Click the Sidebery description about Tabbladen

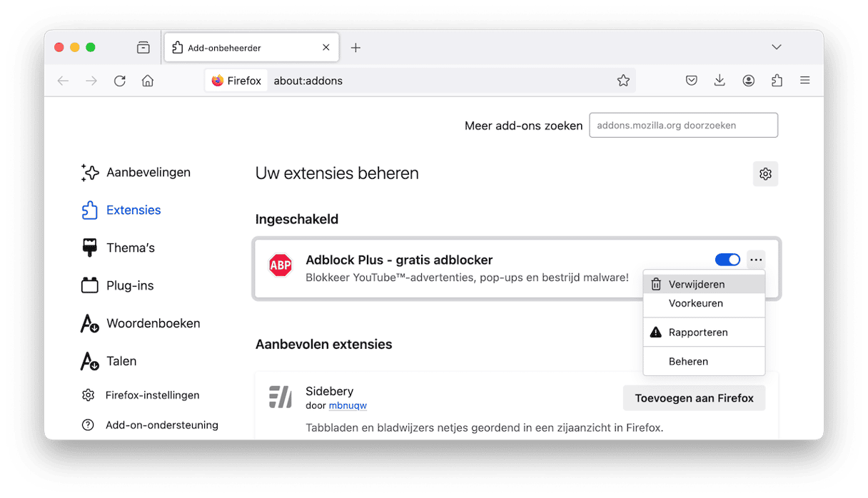(484, 428)
